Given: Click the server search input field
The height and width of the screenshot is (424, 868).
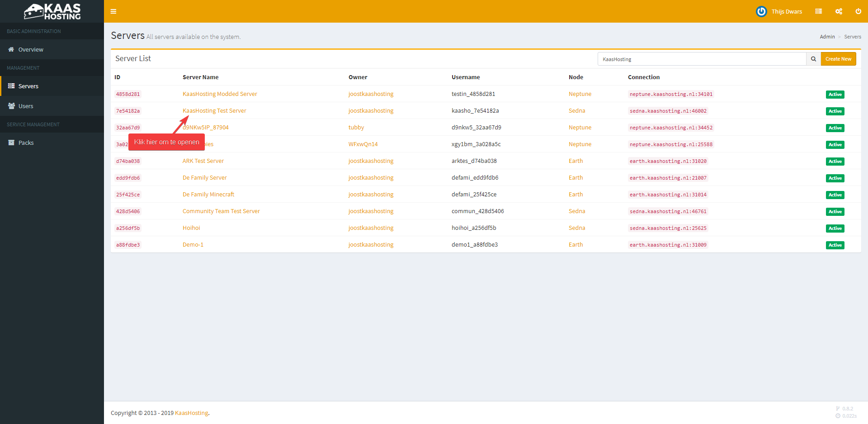Looking at the screenshot, I should coord(702,59).
